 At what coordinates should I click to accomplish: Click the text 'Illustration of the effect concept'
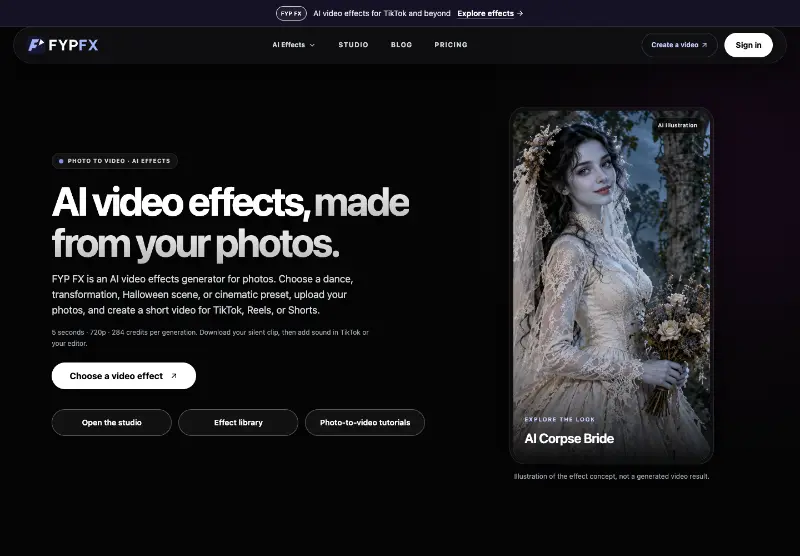[x=564, y=476]
